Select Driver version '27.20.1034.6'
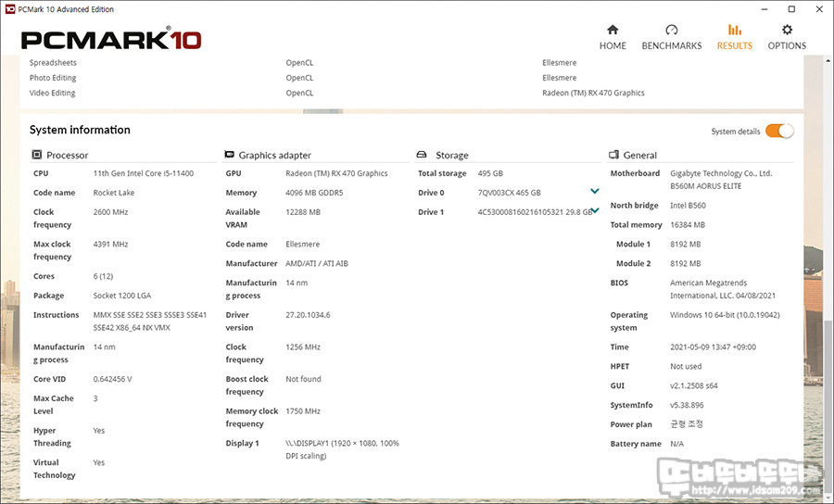The image size is (834, 504). click(308, 315)
